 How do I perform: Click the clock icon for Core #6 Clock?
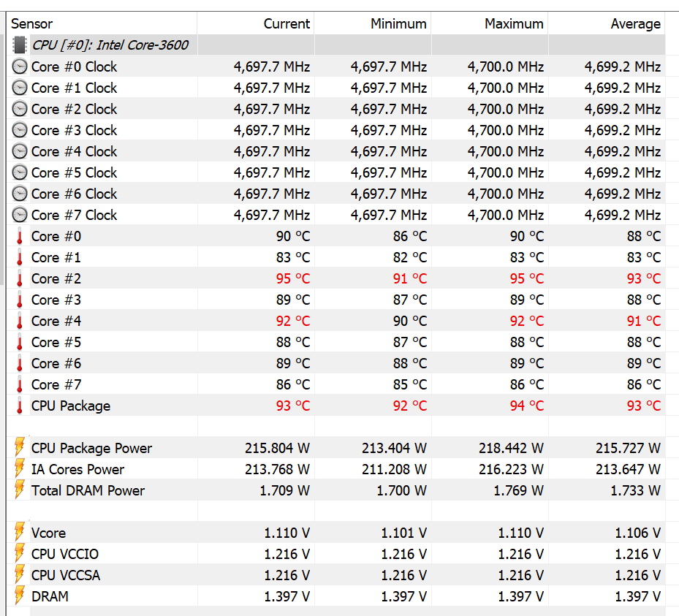(x=19, y=194)
